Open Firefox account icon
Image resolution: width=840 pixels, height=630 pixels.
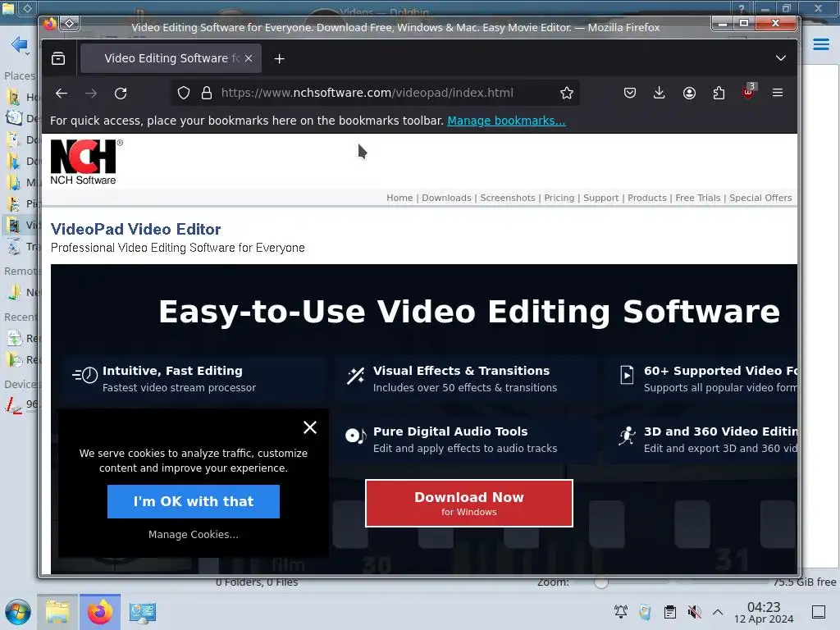[689, 94]
